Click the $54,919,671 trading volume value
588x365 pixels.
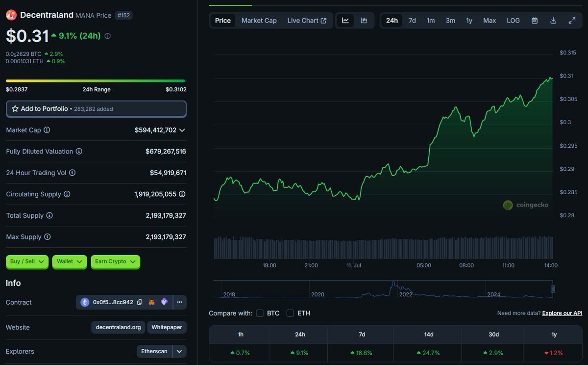tap(168, 173)
